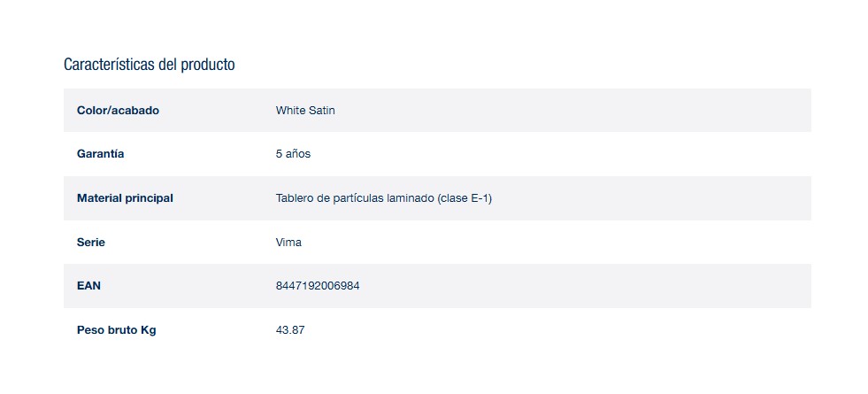Click the "Tablero de partículas laminado" text
This screenshot has height=394, width=868.
pyautogui.click(x=354, y=198)
